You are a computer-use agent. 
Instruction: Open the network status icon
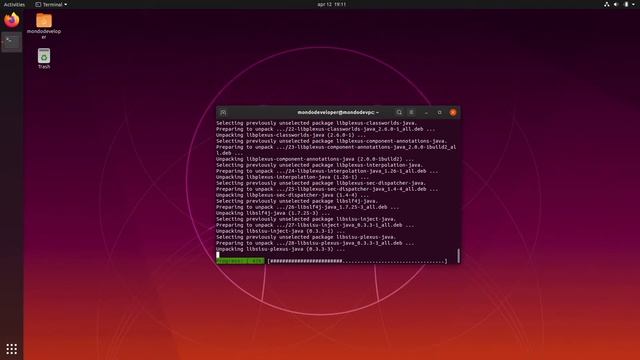click(607, 4)
